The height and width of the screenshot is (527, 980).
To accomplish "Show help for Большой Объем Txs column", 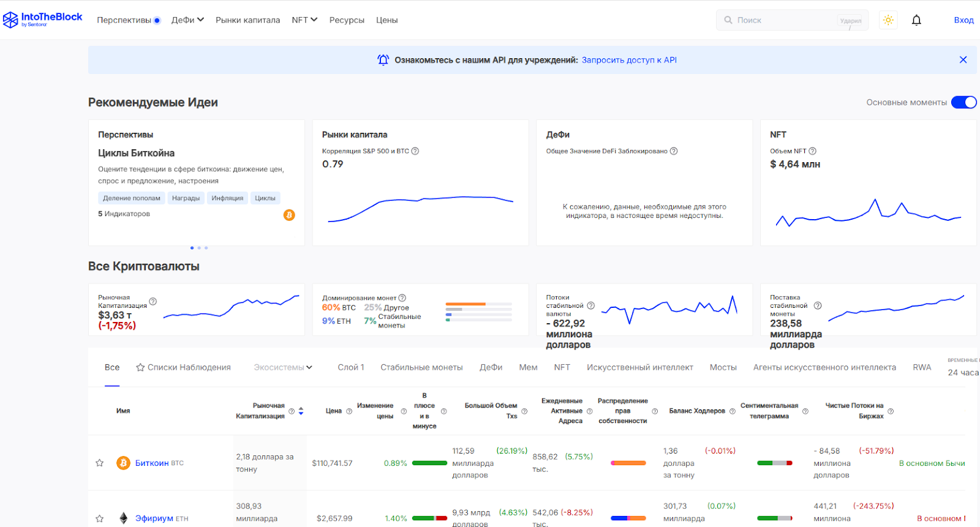I will point(524,411).
